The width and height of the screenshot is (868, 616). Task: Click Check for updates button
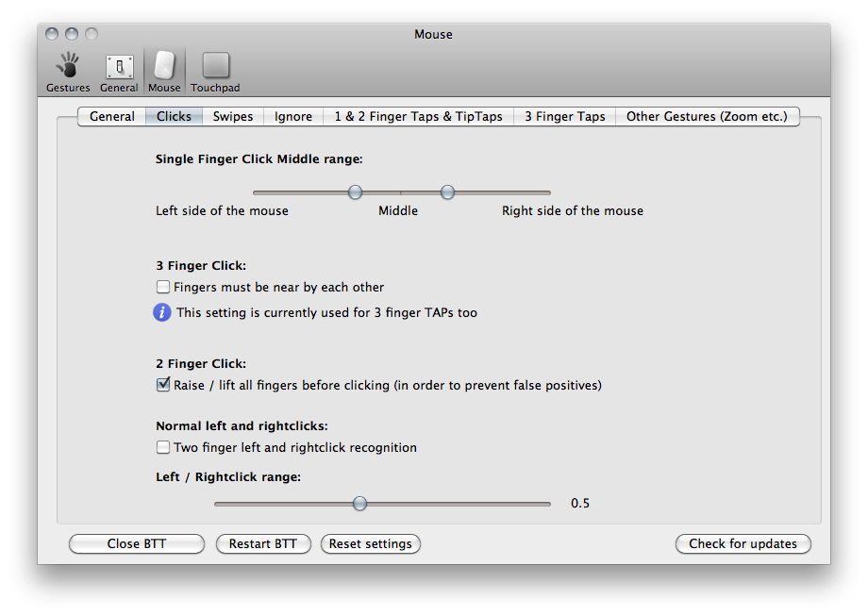click(x=743, y=543)
